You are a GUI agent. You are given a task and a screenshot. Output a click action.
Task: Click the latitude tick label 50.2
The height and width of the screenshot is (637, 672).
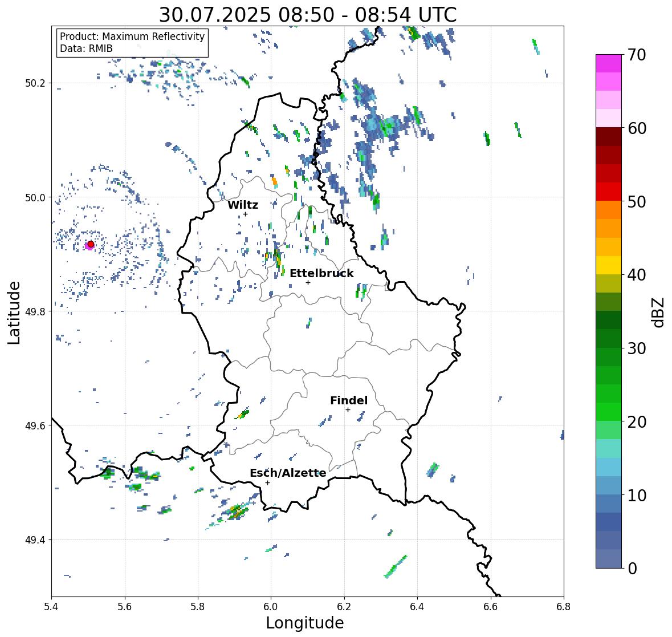tap(35, 83)
